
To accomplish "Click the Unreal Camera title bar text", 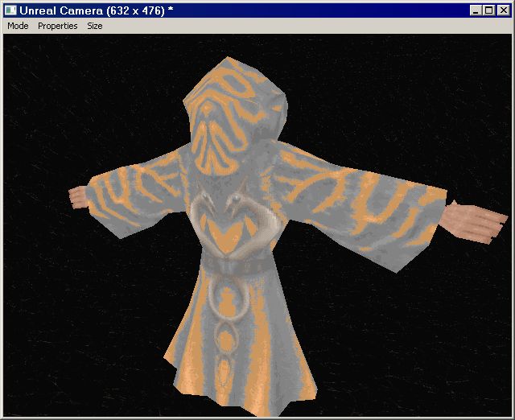I will tap(97, 10).
